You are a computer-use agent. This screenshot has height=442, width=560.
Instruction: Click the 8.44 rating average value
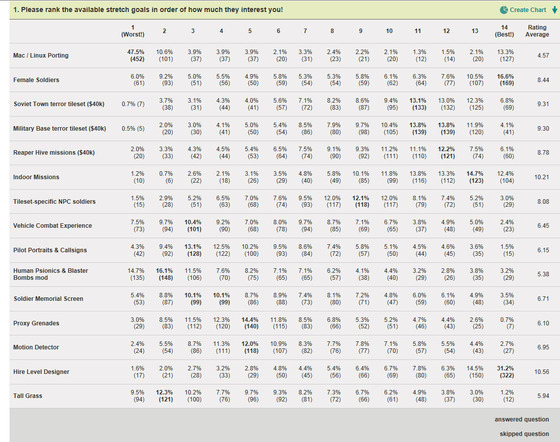coord(543,80)
